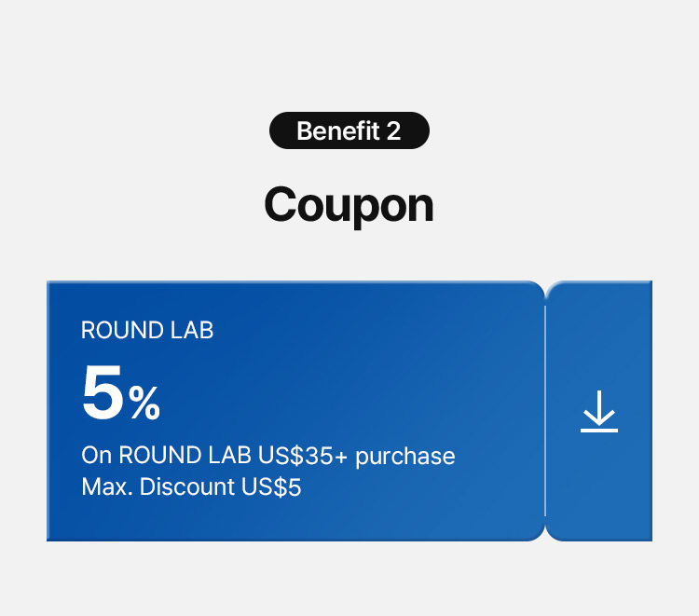Download the ROUND LAB coupon
Viewport: 699px width, 616px height.
point(599,411)
